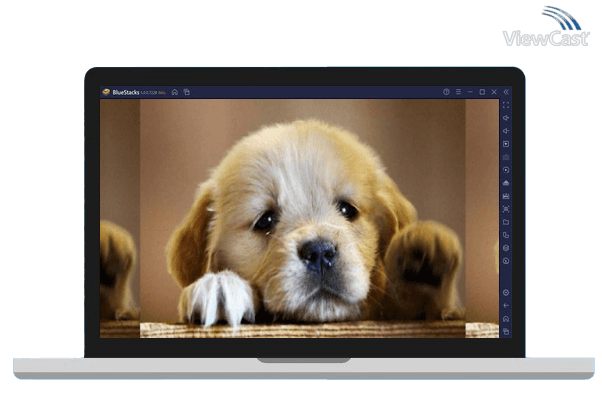Take a screenshot using sidebar capture icon

pos(506,209)
